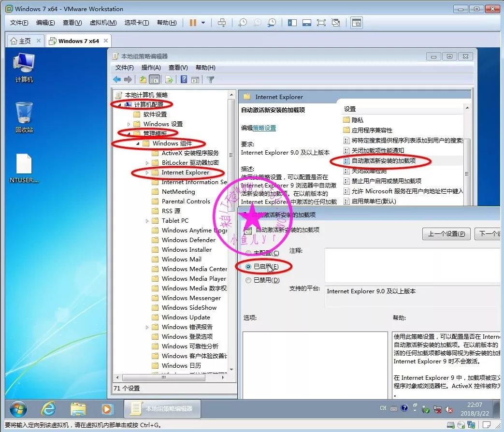Switch to the 主页 tab in VMware
504x432 pixels.
click(21, 41)
